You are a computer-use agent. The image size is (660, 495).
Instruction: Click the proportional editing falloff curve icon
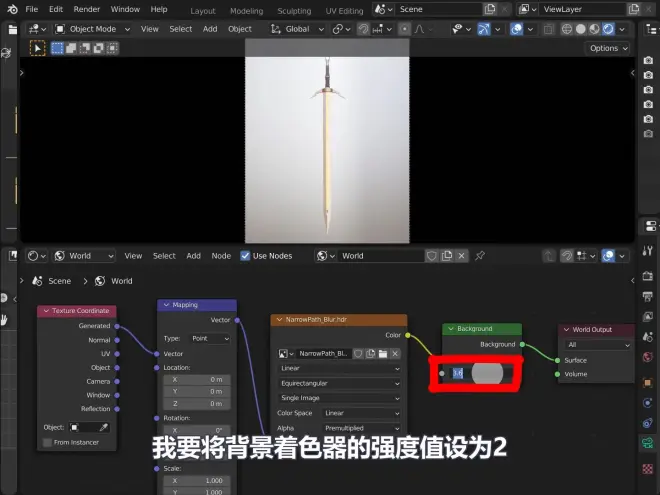pos(419,29)
